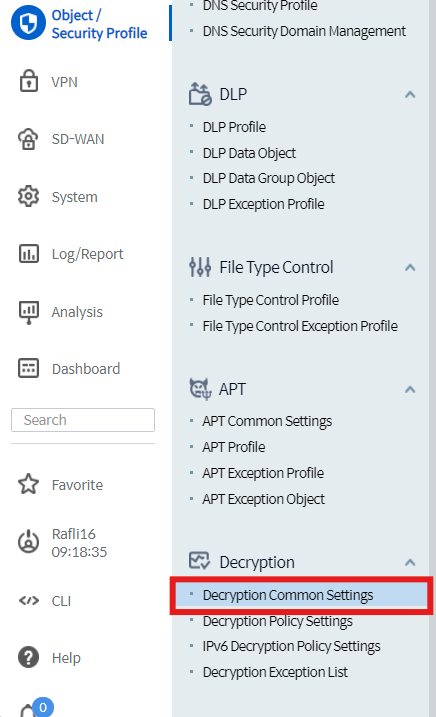Open the Dashboard icon
Viewport: 436px width, 717px height.
pyautogui.click(x=28, y=368)
